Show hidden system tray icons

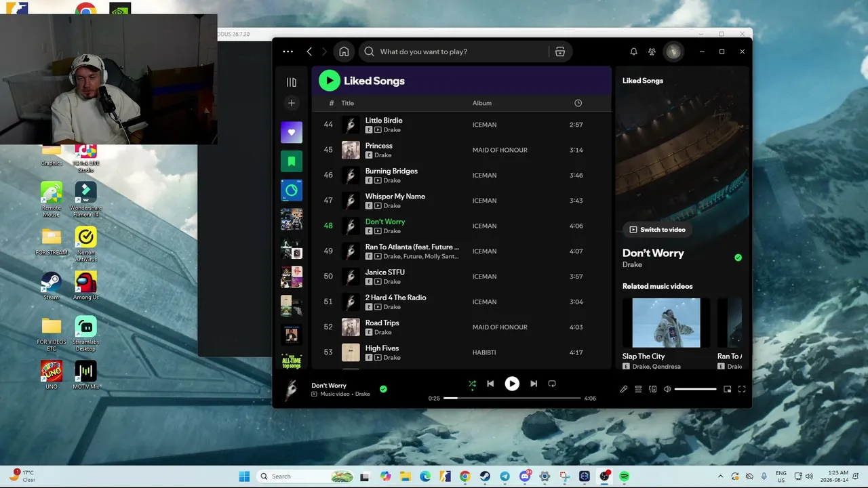720,476
